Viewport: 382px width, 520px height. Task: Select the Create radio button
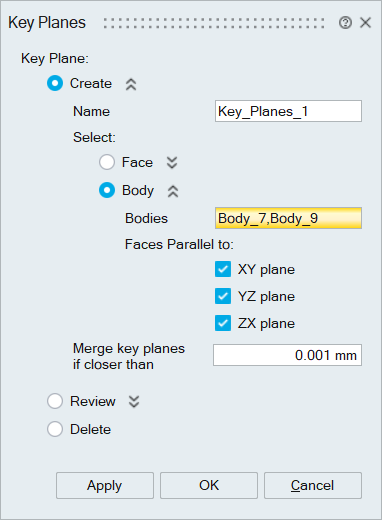pos(55,83)
